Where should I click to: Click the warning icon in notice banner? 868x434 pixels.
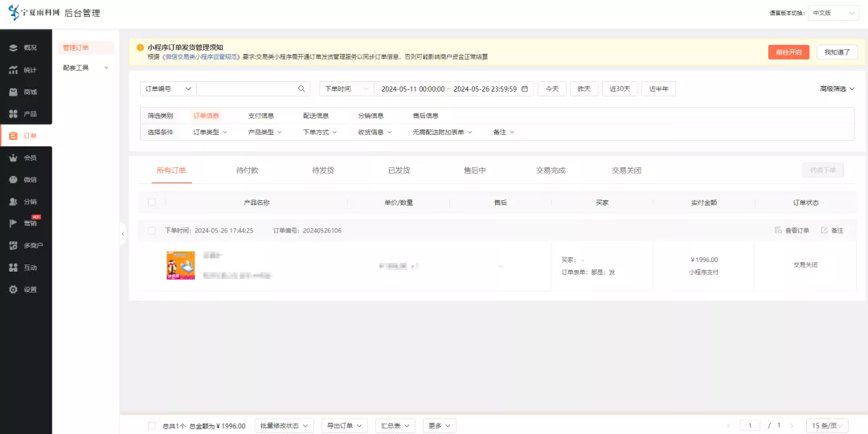(x=140, y=47)
